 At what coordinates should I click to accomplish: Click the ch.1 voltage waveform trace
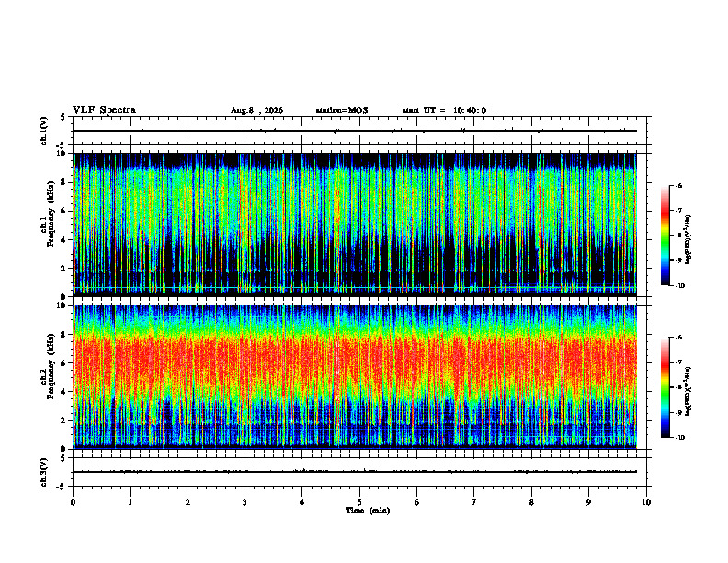coord(355,131)
